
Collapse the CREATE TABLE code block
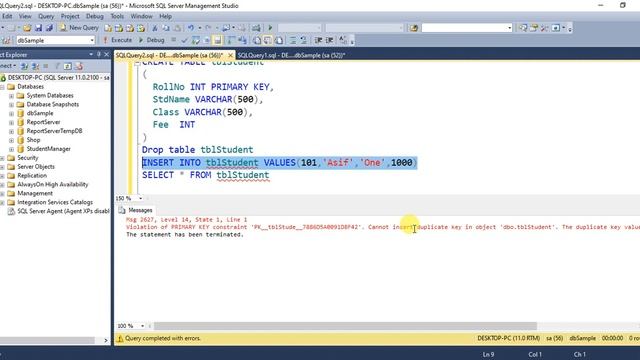(x=137, y=63)
